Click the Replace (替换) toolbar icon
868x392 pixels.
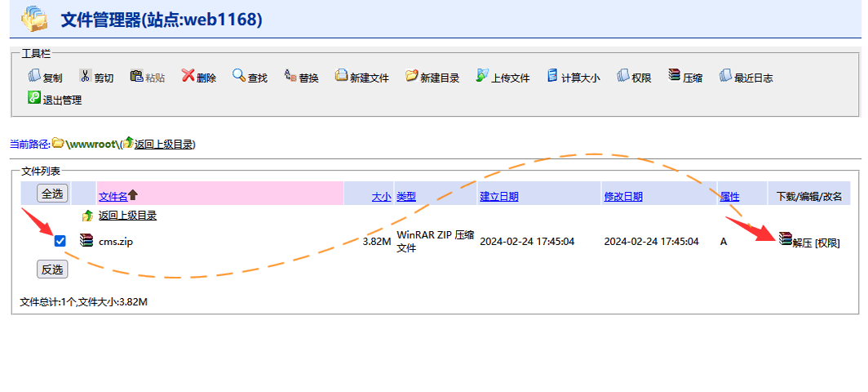(290, 76)
